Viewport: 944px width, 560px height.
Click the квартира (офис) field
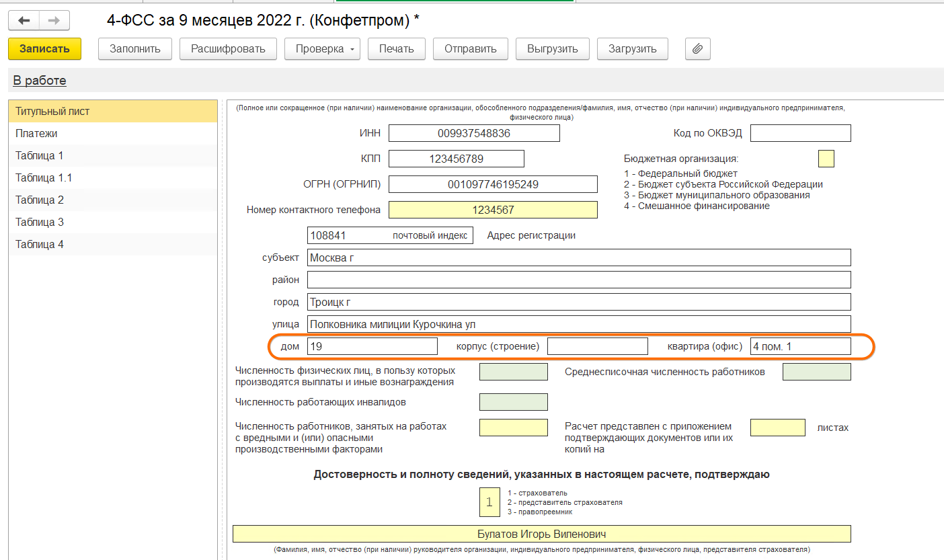[x=801, y=346]
